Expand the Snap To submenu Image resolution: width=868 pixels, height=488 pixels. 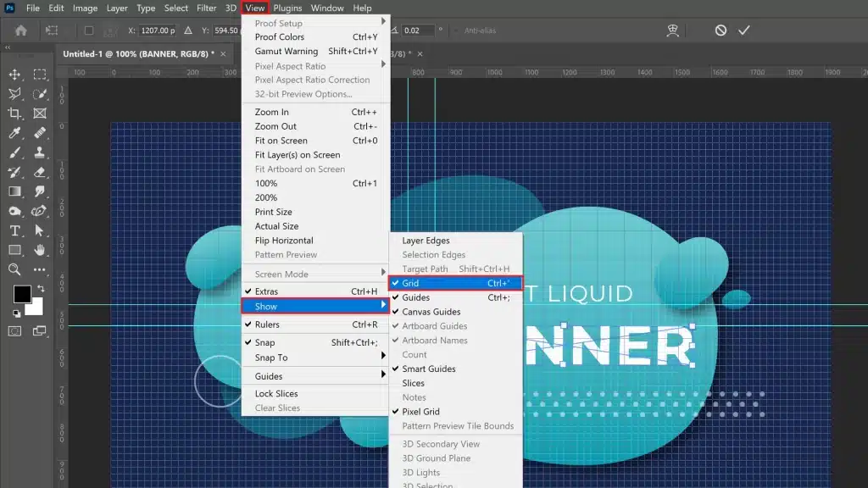tap(315, 358)
